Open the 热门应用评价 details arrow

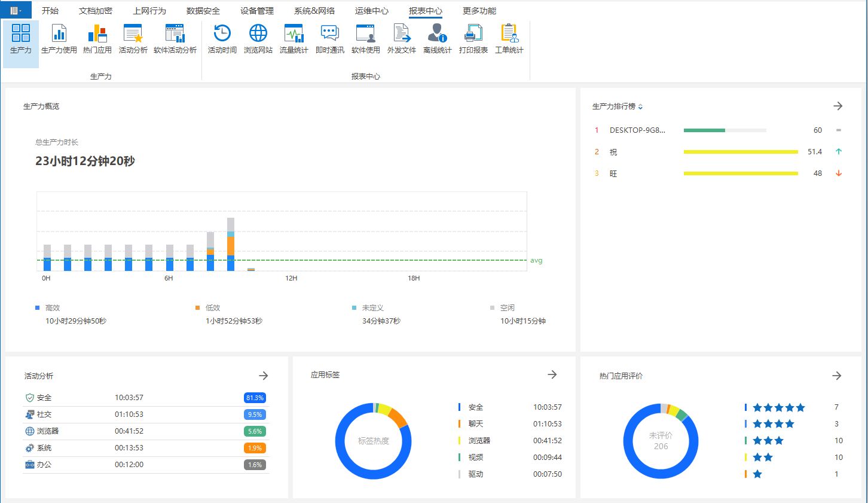click(837, 376)
